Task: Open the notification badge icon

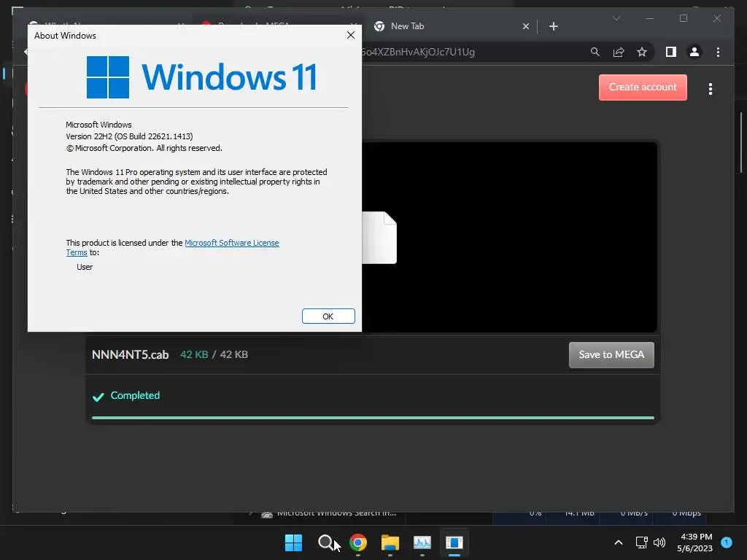Action: pyautogui.click(x=727, y=542)
